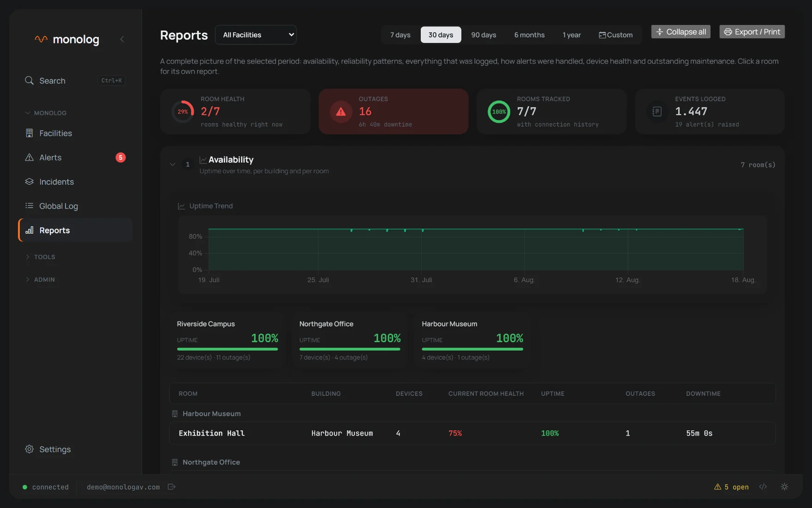The width and height of the screenshot is (812, 508).
Task: Click the Rooms Tracked 100% ring
Action: (499, 112)
